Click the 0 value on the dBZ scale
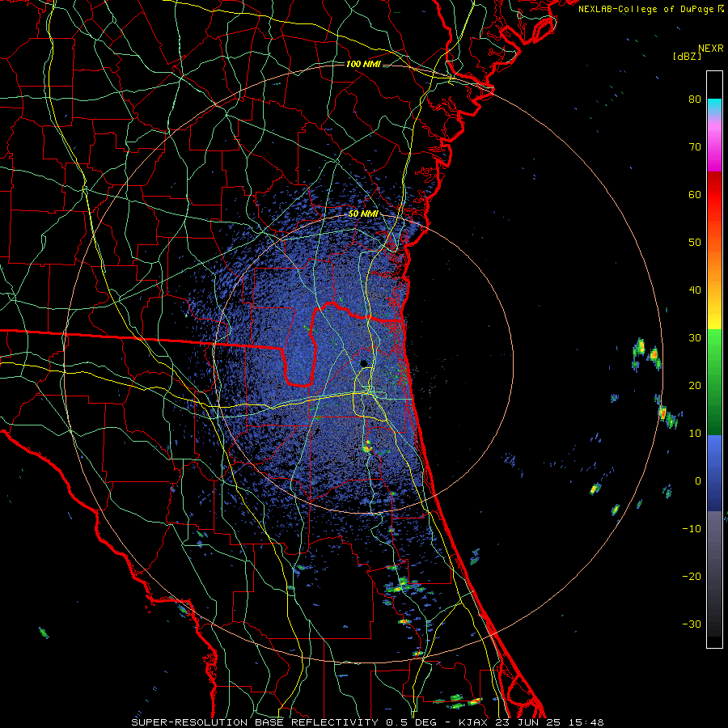The image size is (728, 728). pyautogui.click(x=698, y=481)
